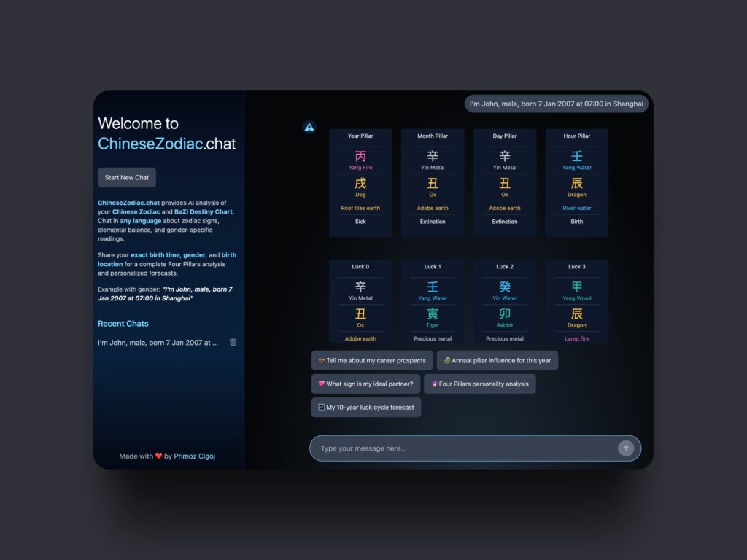
Task: Click the Luck 3 header
Action: [577, 267]
